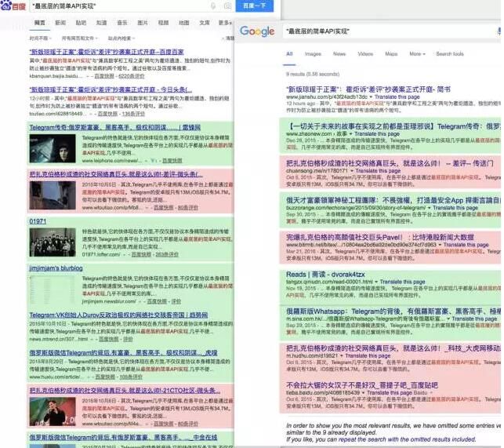Click Google Search tools

point(450,54)
